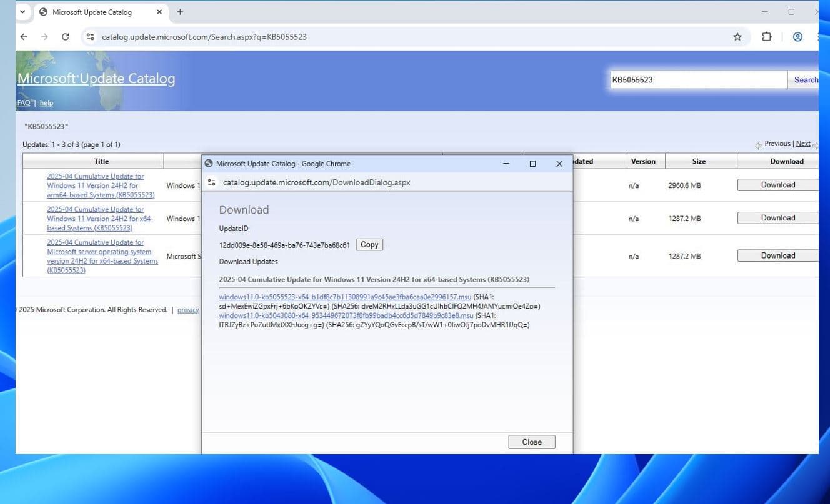Close the Download dialog with Close button

coord(532,442)
